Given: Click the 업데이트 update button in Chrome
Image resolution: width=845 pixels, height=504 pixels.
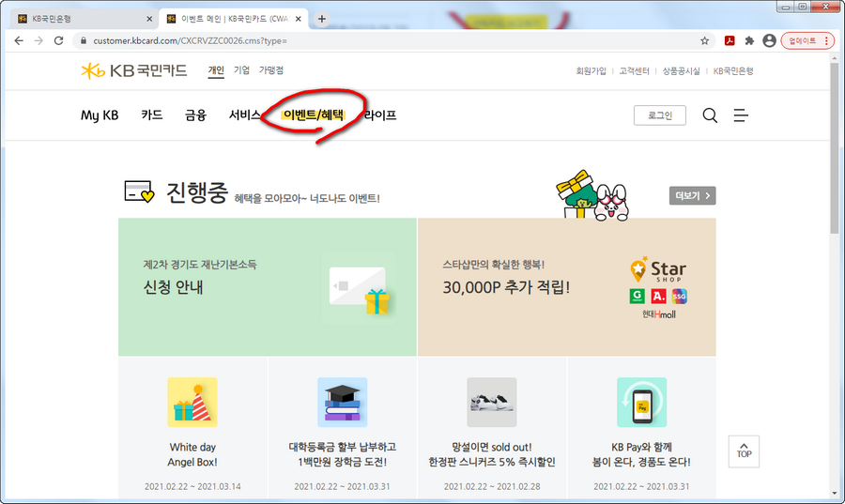Looking at the screenshot, I should point(807,41).
